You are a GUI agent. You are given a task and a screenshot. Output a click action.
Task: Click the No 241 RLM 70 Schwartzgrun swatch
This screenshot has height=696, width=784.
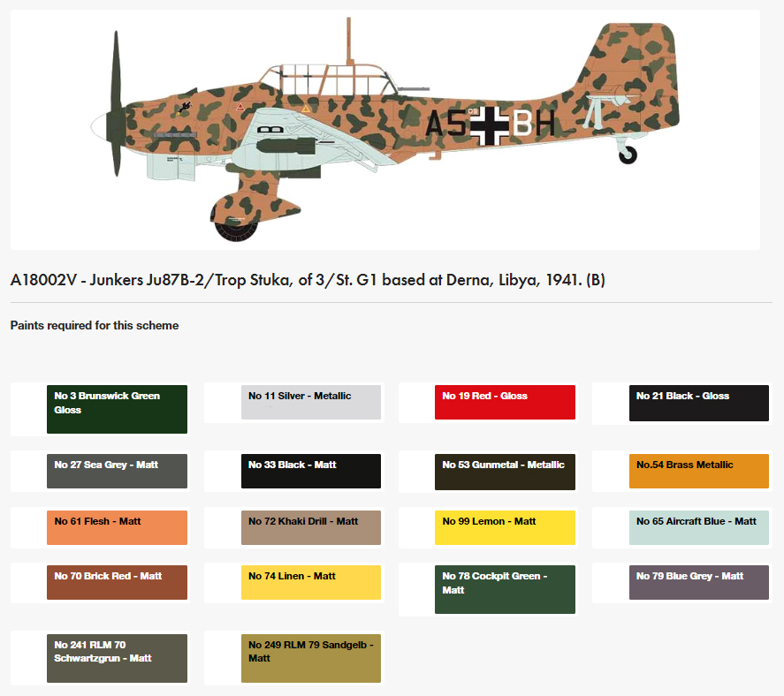(x=117, y=659)
